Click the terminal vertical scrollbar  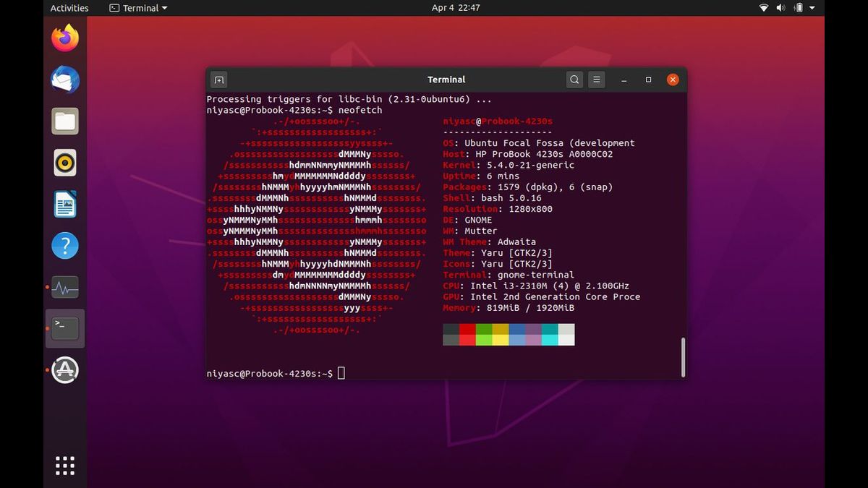click(683, 357)
